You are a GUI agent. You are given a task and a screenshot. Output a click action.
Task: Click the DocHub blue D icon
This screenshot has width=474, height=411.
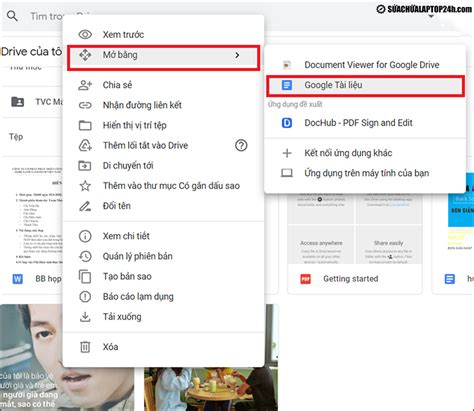[287, 123]
